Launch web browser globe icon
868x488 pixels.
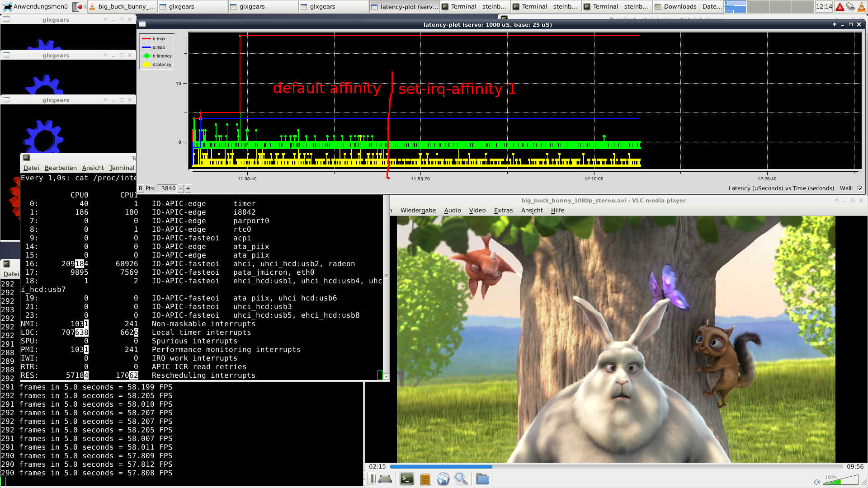[443, 479]
